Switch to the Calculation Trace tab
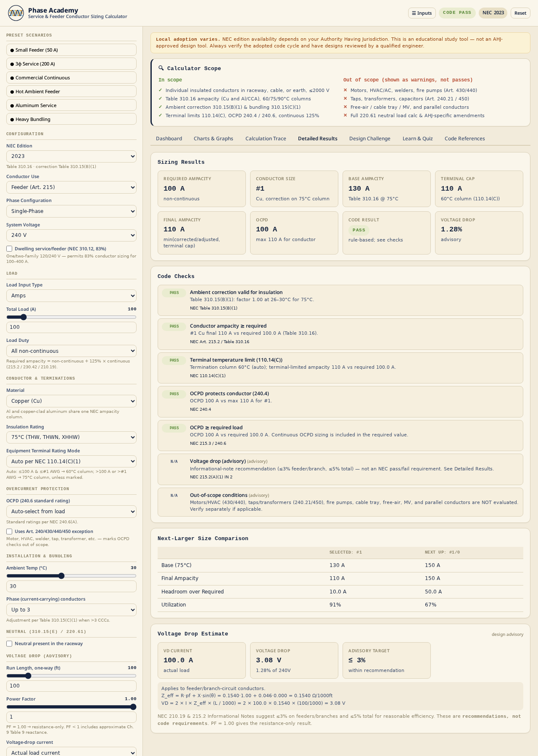 (266, 139)
